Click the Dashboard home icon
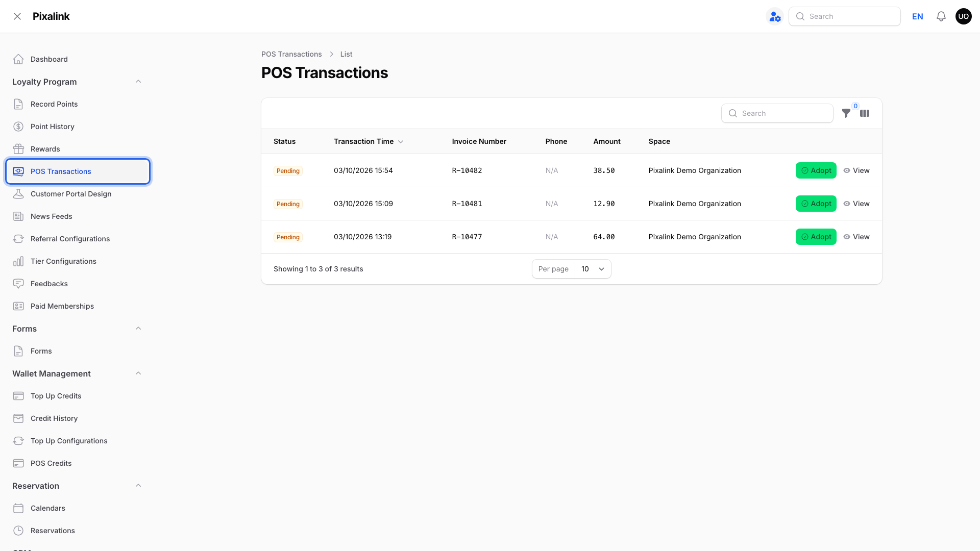The height and width of the screenshot is (551, 980). [18, 59]
